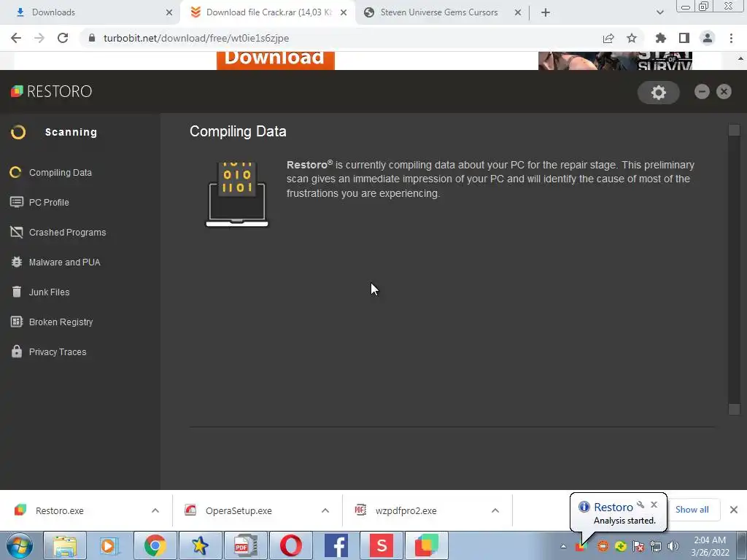
Task: Bookmark this page with star
Action: tap(632, 38)
